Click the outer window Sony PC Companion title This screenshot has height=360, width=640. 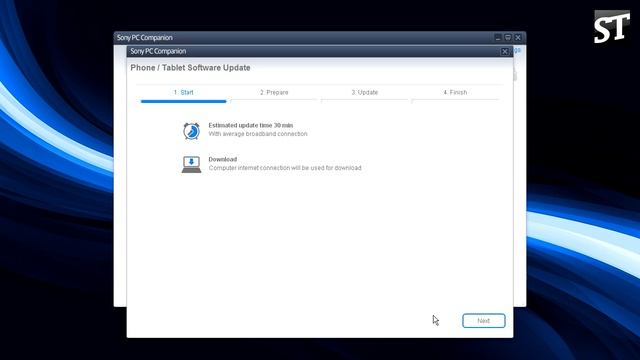pyautogui.click(x=144, y=38)
